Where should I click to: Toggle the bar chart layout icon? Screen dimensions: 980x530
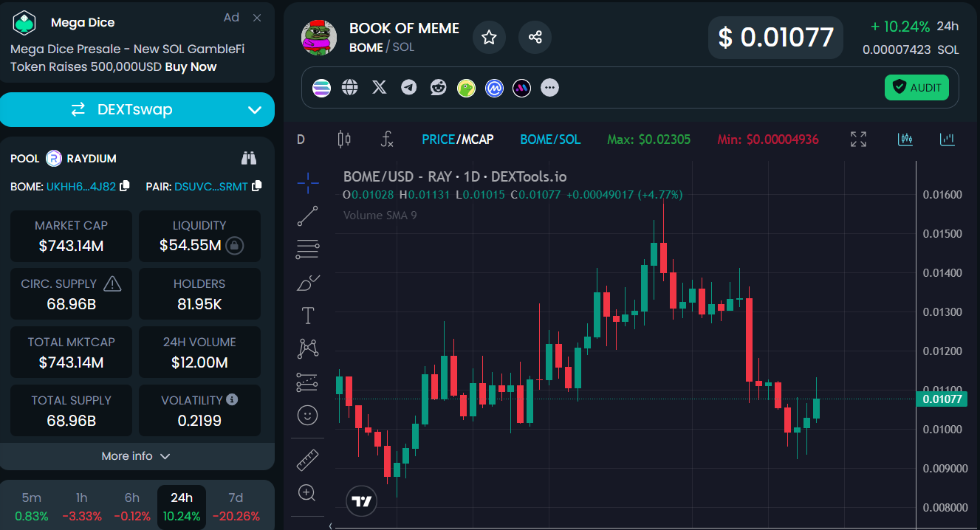coord(948,139)
